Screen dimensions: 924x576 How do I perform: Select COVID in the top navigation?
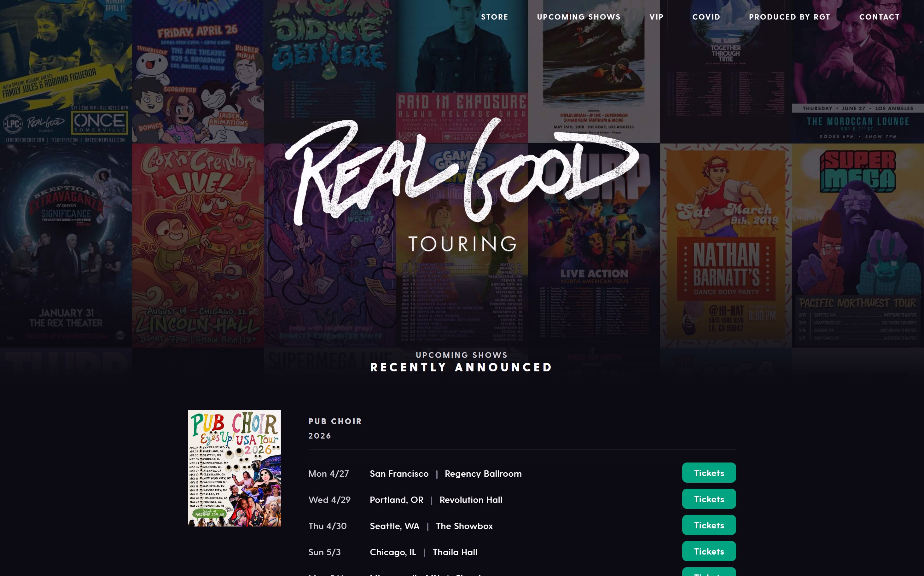coord(706,17)
